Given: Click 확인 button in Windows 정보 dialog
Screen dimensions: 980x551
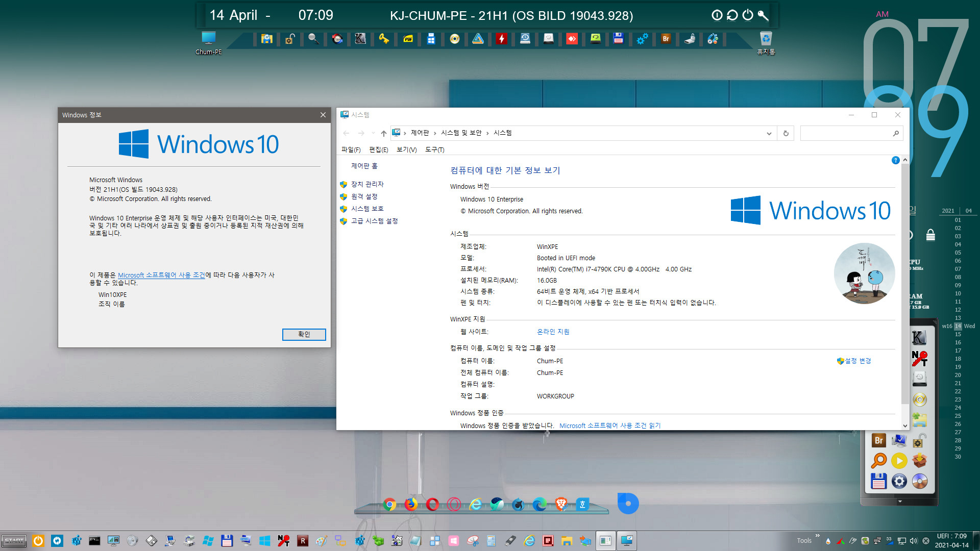Looking at the screenshot, I should pos(304,334).
